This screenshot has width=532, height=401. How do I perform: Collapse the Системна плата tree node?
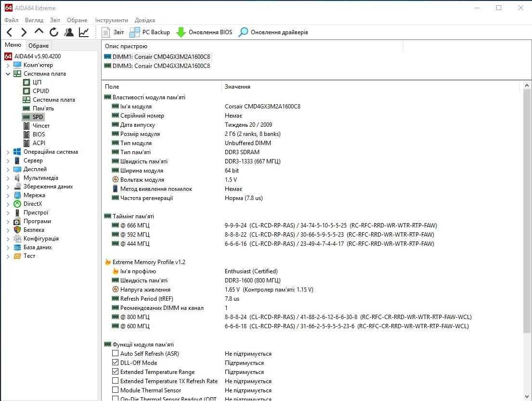(x=8, y=74)
